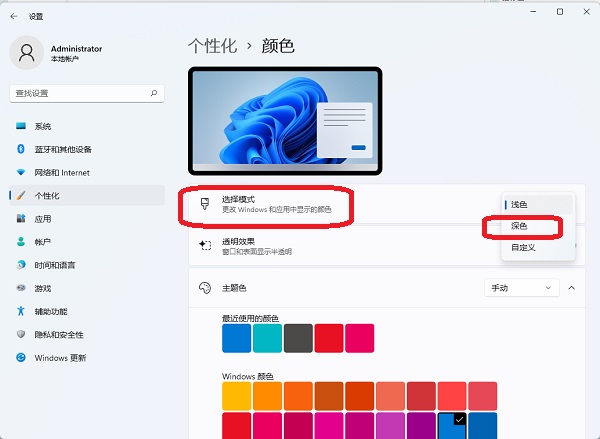Viewport: 600px width, 439px height.
Task: Click the 查找设置 search field
Action: click(80, 92)
